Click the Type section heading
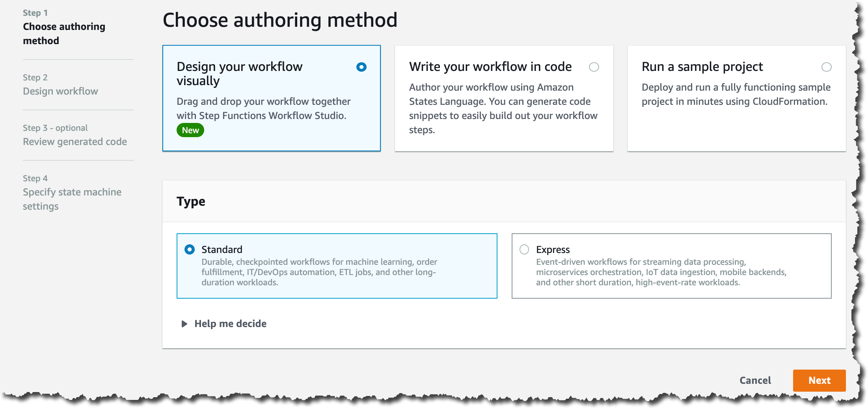This screenshot has width=868, height=409. tap(191, 201)
